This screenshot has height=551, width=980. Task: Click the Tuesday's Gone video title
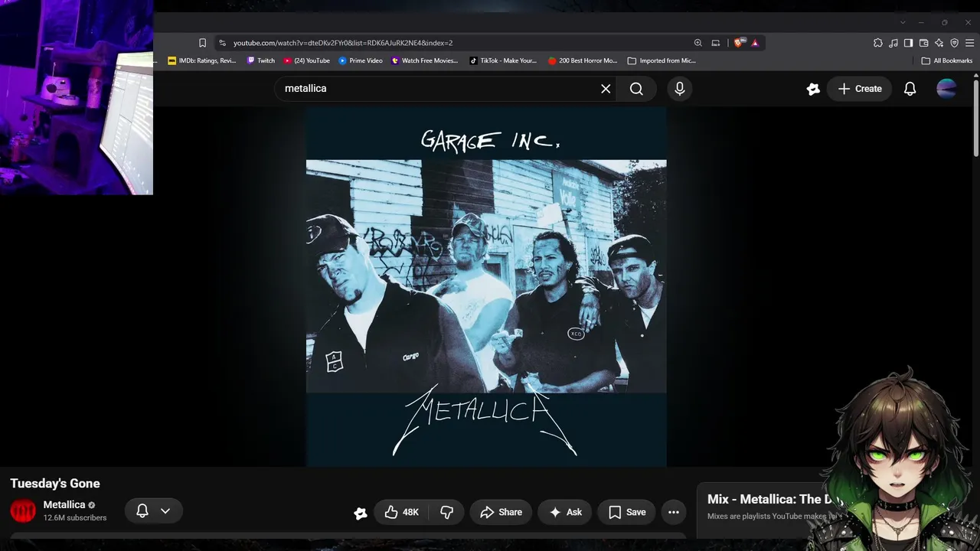55,484
